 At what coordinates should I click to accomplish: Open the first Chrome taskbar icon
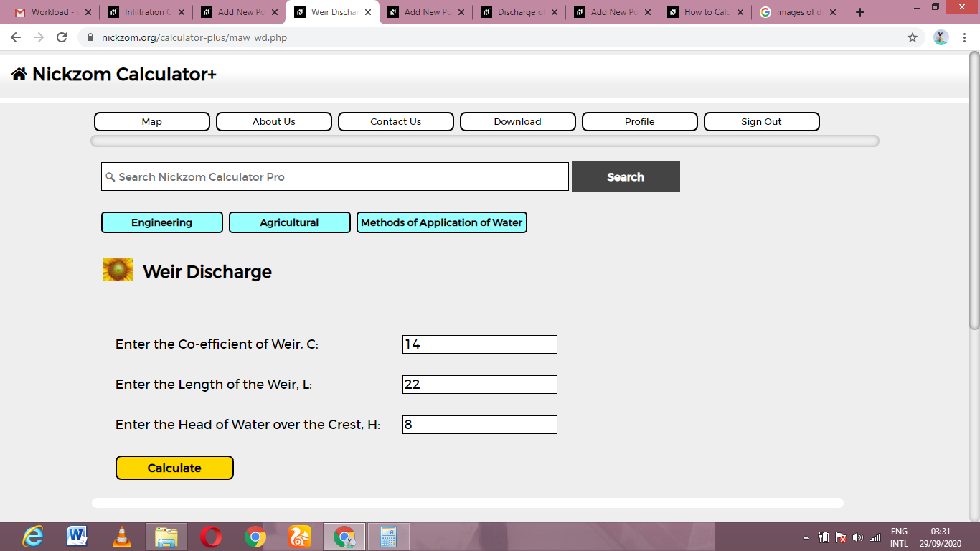point(255,537)
